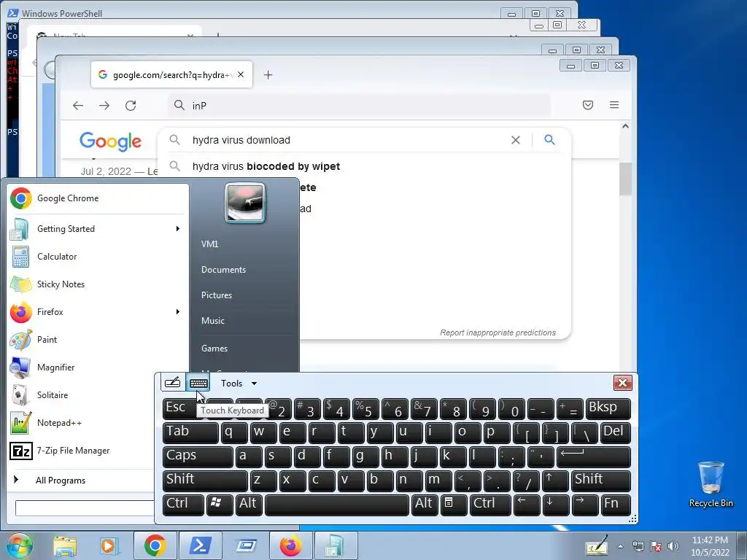
Task: Close the Tablet PC Input Panel
Action: click(622, 383)
